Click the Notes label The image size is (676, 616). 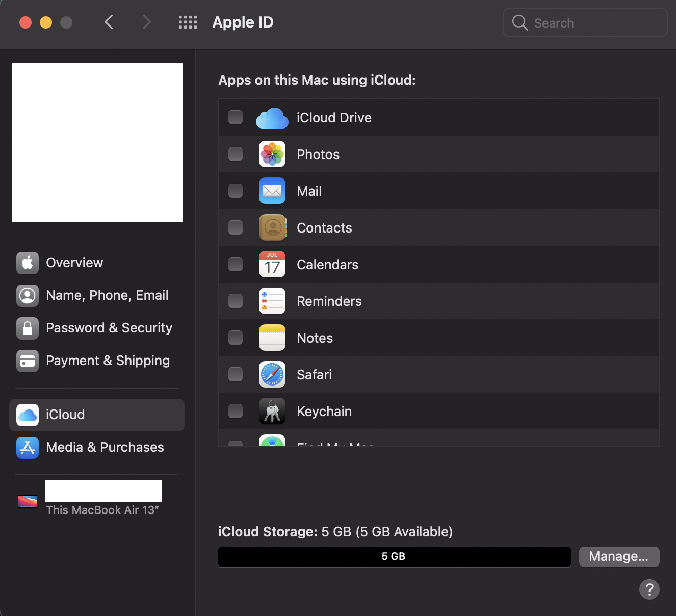pyautogui.click(x=315, y=338)
